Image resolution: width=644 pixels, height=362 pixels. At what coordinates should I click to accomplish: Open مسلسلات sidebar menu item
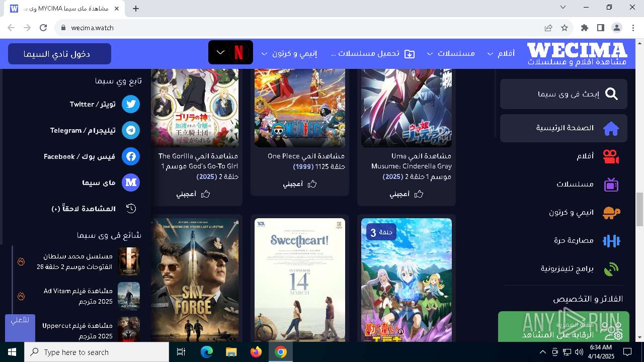[x=563, y=185]
